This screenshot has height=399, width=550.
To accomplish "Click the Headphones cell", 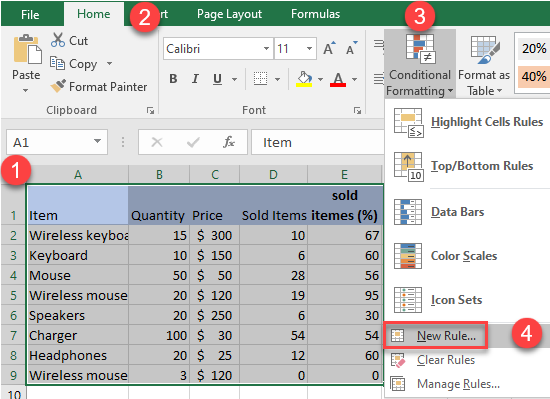I will click(x=78, y=356).
